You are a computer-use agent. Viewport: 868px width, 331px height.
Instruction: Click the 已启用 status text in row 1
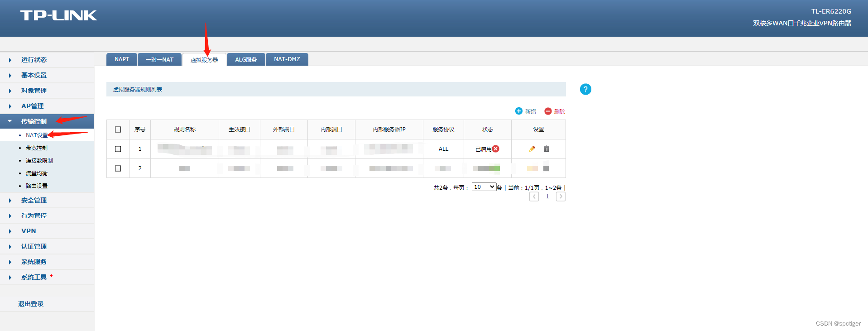[484, 149]
